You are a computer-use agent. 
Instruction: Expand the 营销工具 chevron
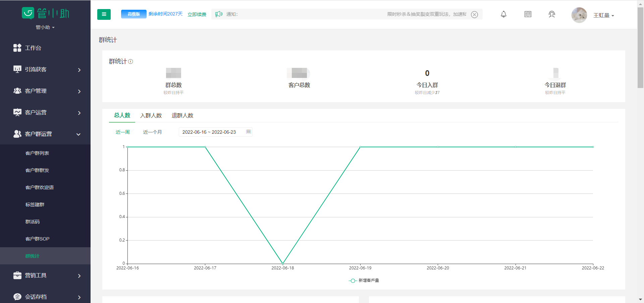[79, 276]
